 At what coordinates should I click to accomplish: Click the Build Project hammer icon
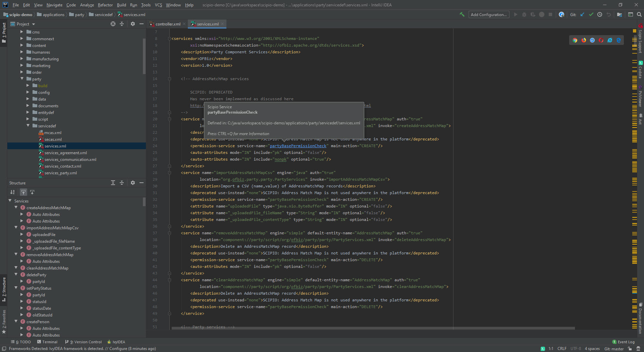click(x=462, y=14)
